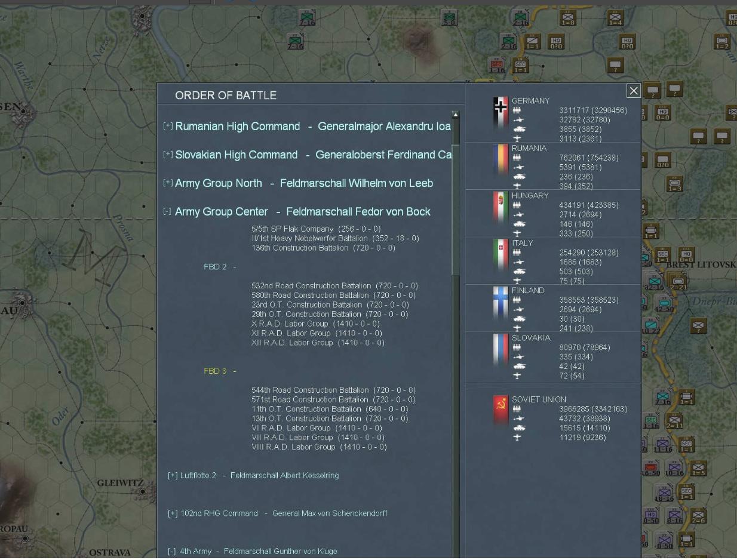737x560 pixels.
Task: Expand the Rumanian High Command entry
Action: (168, 126)
